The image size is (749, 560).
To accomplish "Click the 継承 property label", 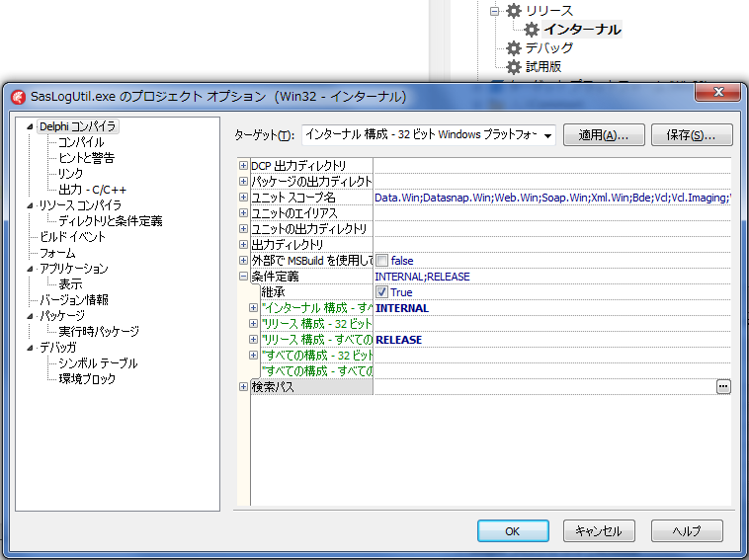I will point(274,292).
